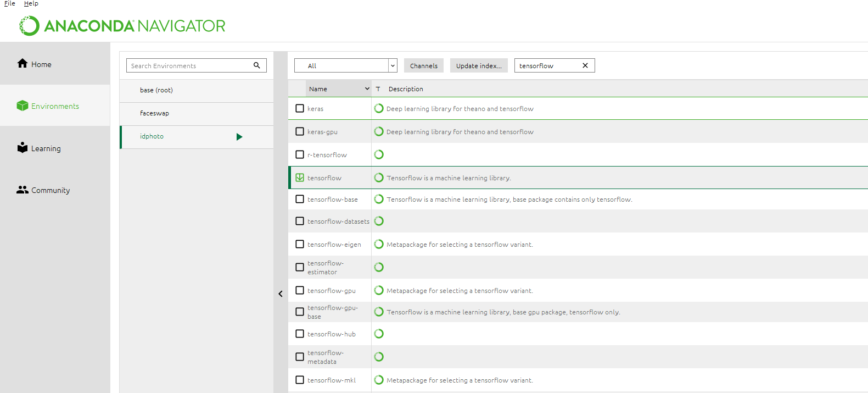
Task: Click the keras package type circle icon
Action: (379, 108)
